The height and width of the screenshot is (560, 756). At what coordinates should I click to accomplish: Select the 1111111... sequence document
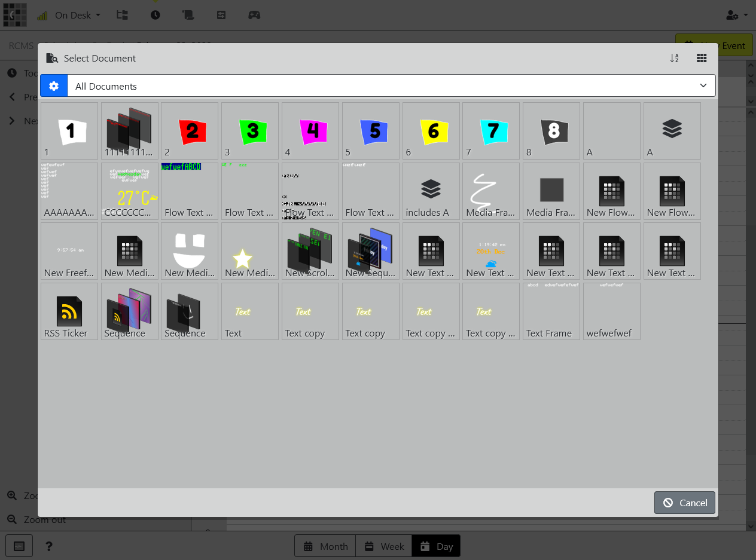[x=130, y=131]
